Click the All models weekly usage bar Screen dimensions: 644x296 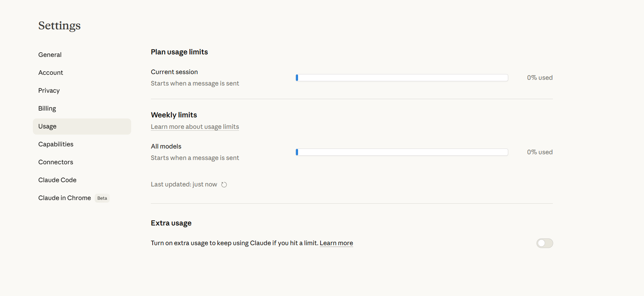pyautogui.click(x=402, y=152)
